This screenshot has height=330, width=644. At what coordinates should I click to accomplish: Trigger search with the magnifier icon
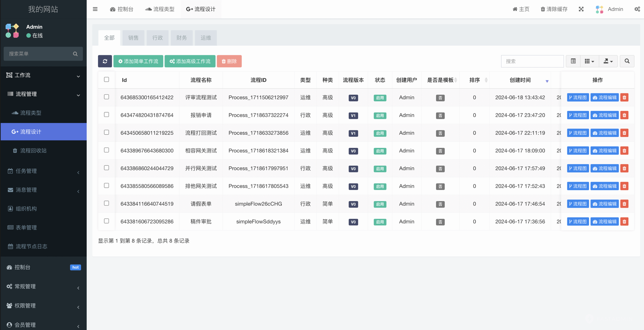pos(627,61)
